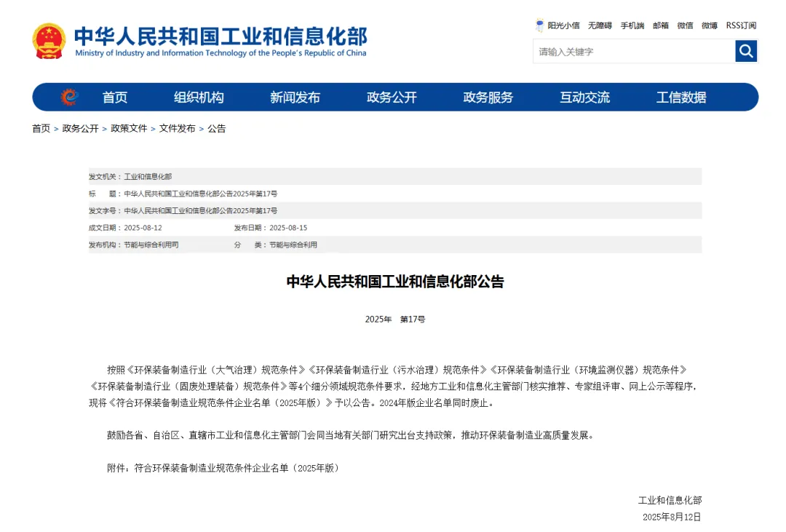Screen dimensions: 786x532
Task: Open the 组织机构 navigation menu
Action: click(199, 98)
